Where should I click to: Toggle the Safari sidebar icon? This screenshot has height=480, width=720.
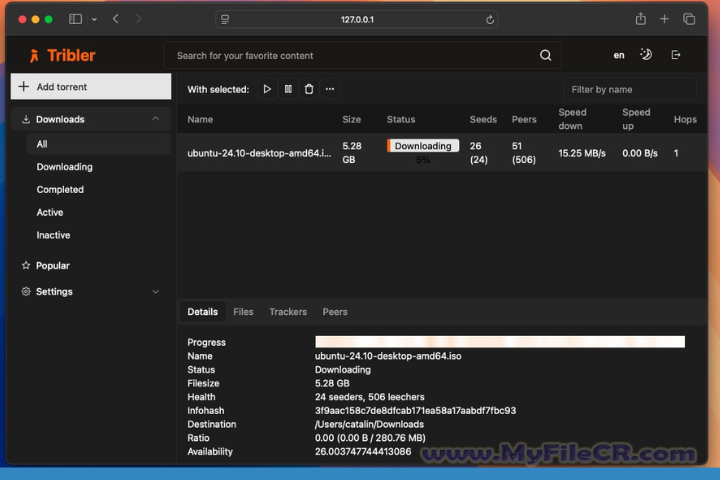tap(75, 19)
